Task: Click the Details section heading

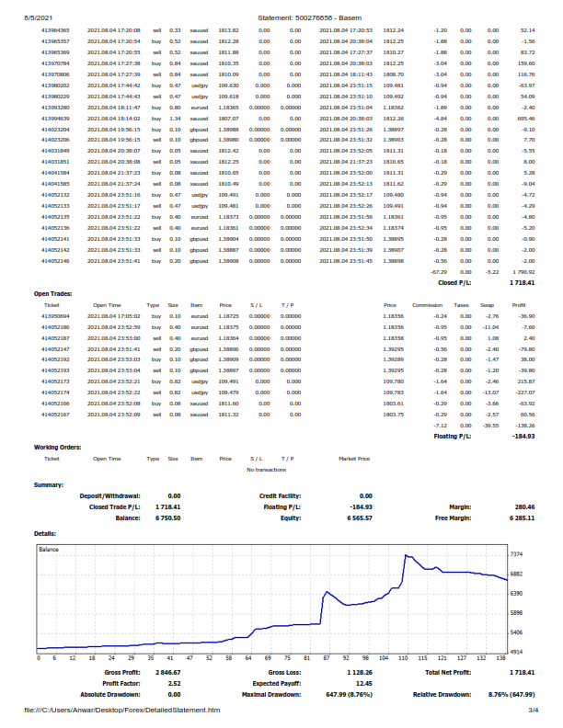Action: click(x=45, y=534)
